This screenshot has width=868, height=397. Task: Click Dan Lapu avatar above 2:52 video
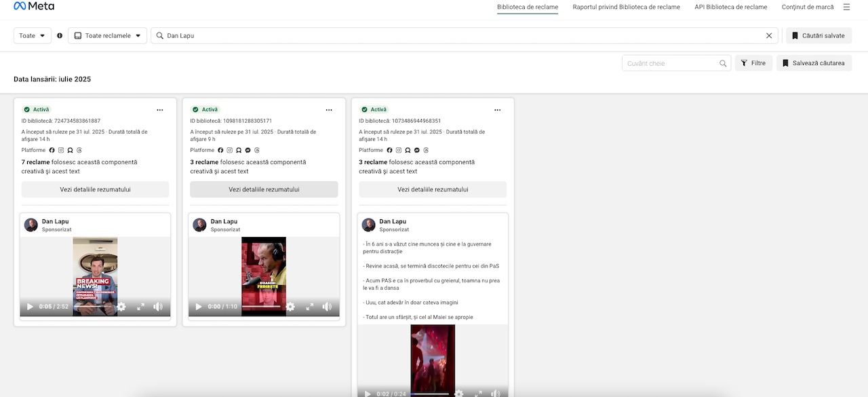(x=31, y=225)
